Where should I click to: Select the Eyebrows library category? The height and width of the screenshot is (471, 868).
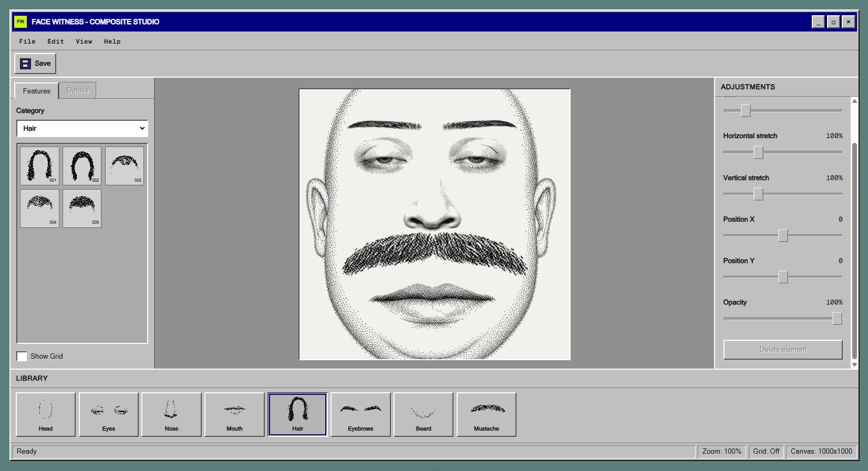[360, 414]
